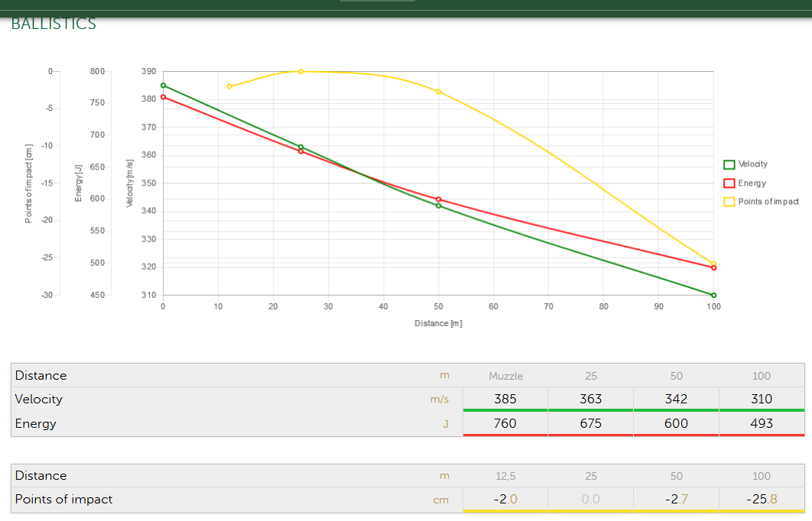Select green velocity data point at 0 m
The image size is (812, 521).
point(163,86)
